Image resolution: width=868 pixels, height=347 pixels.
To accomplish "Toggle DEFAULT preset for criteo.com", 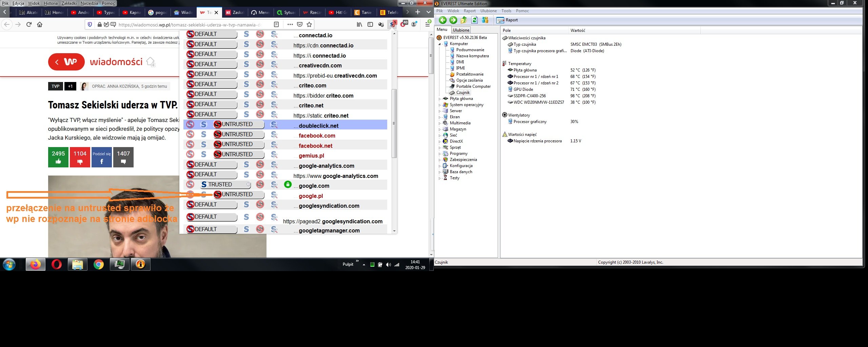I will click(x=212, y=84).
